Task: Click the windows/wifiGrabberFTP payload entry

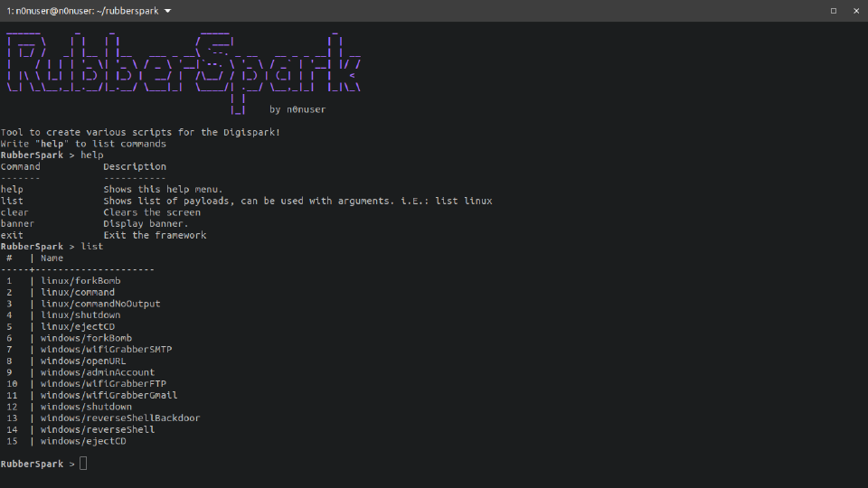Action: [103, 383]
